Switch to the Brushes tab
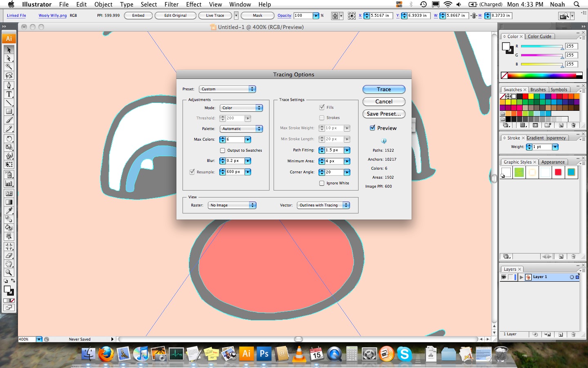Screen dimensions: 588x368 tap(538, 90)
